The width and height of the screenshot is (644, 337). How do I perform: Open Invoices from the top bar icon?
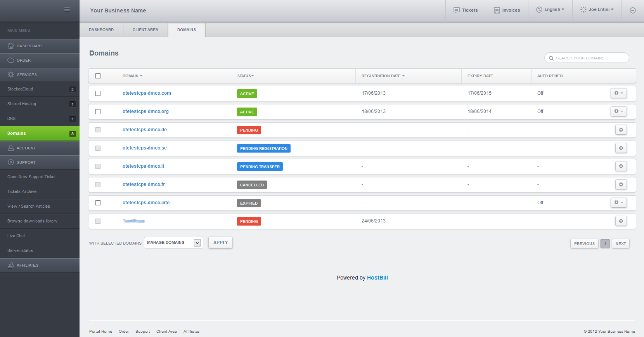click(x=497, y=10)
